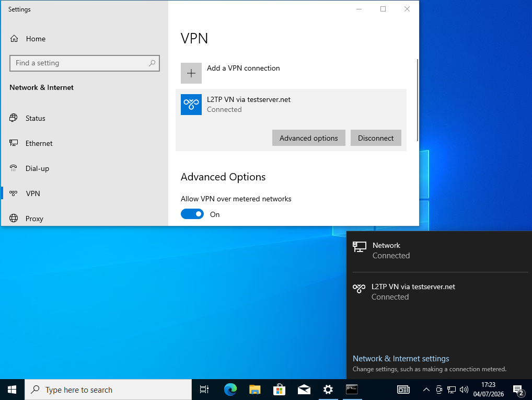Go to Settings Home
Viewport: 532px width, 400px height.
[x=85, y=39]
